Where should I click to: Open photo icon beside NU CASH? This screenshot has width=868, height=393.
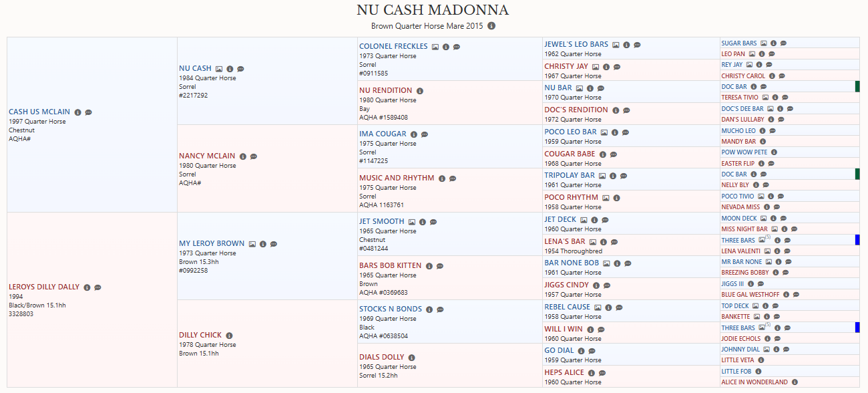click(x=219, y=69)
